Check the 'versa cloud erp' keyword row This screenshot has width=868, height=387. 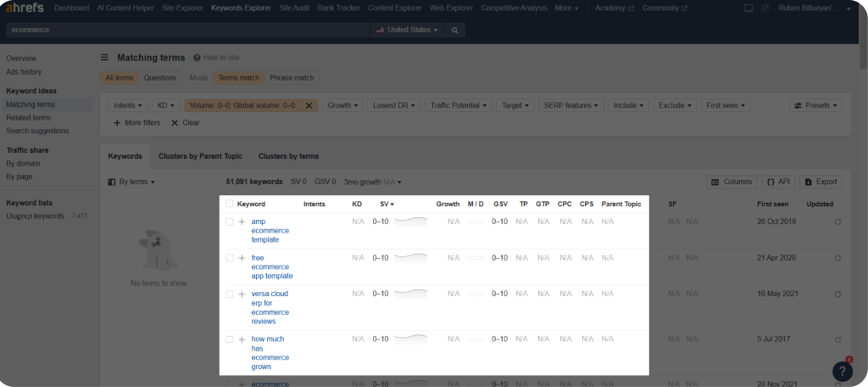229,294
